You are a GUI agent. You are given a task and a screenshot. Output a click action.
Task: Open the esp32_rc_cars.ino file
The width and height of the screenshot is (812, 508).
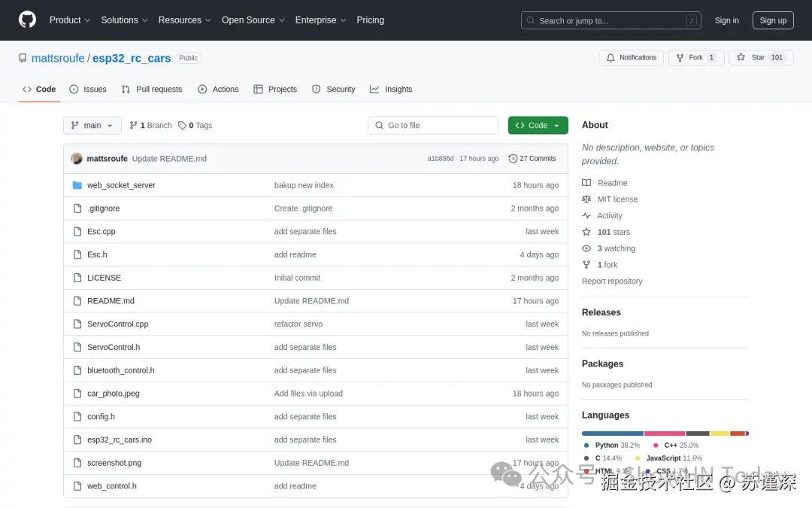(x=120, y=440)
